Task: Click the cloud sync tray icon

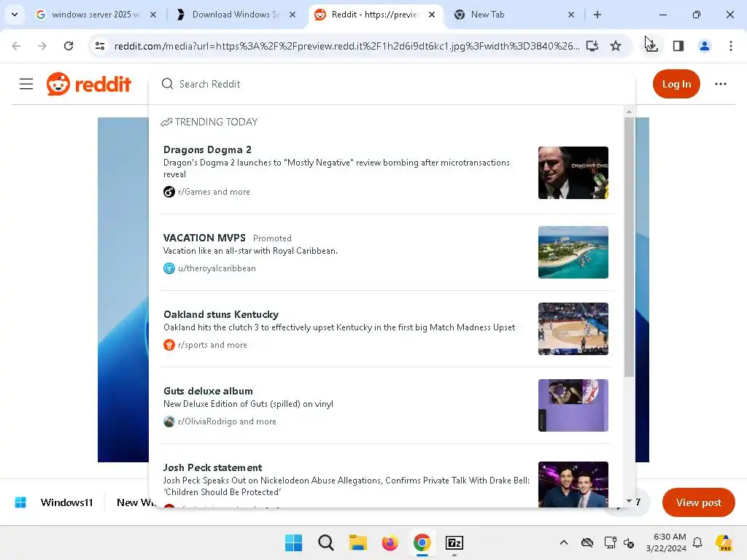Action: coord(587,542)
